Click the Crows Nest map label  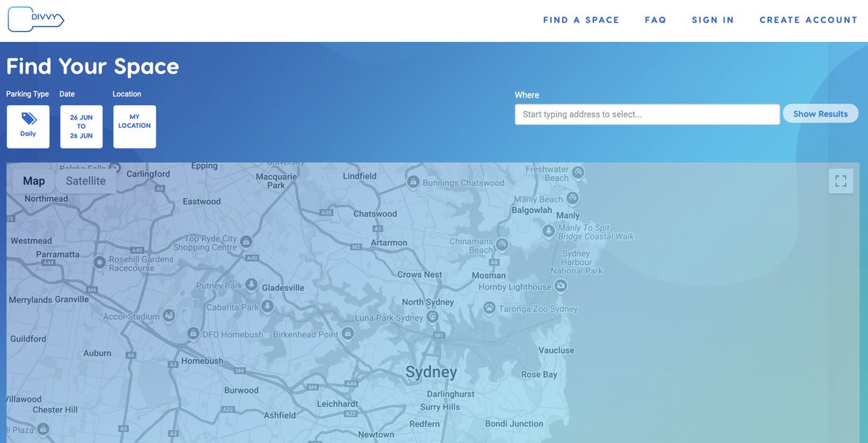tap(420, 274)
